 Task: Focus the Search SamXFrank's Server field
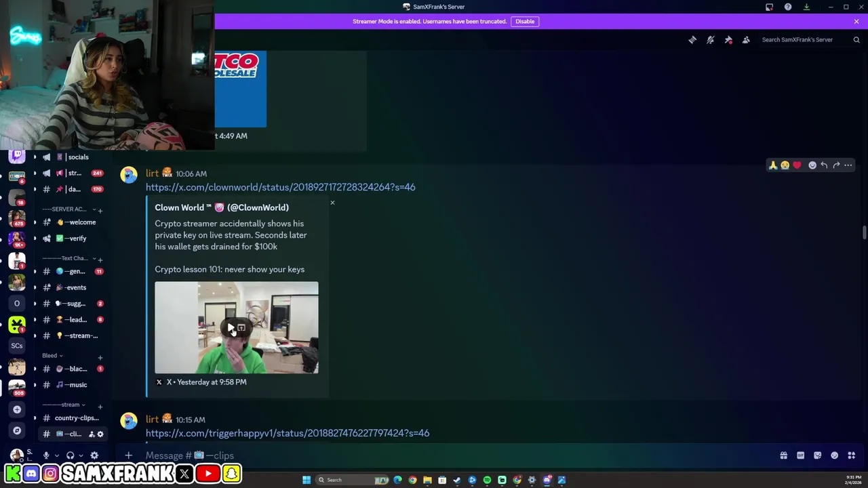point(804,40)
